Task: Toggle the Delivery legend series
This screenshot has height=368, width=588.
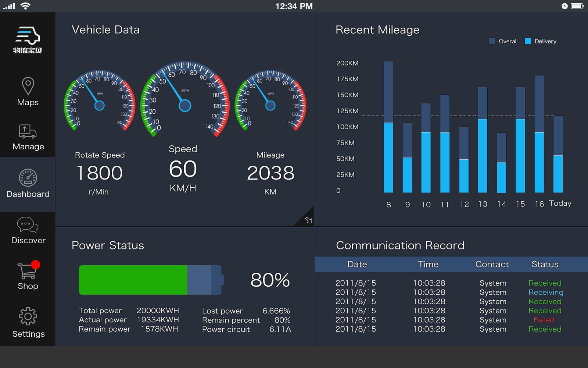Action: [x=541, y=41]
